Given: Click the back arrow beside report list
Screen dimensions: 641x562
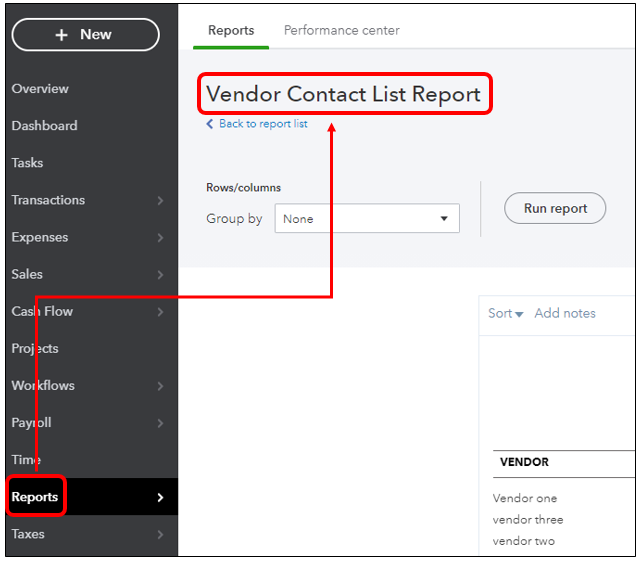Looking at the screenshot, I should [x=210, y=124].
